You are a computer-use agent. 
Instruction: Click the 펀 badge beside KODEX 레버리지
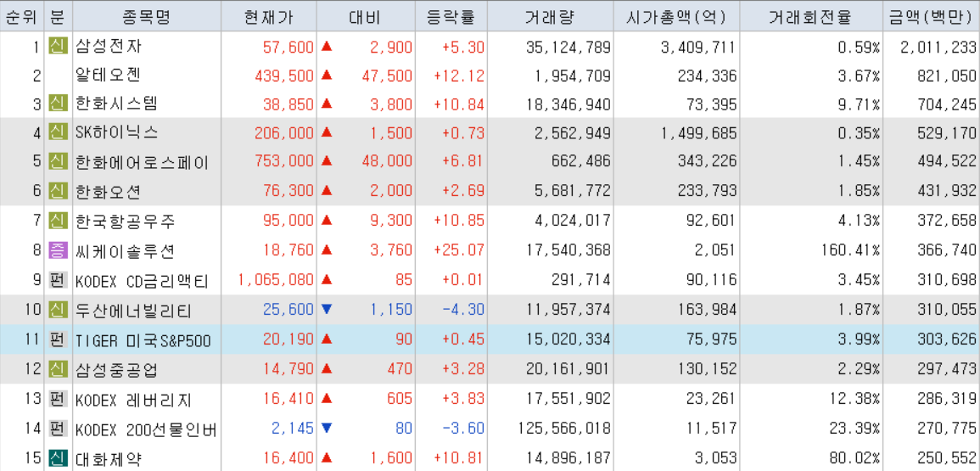[58, 399]
